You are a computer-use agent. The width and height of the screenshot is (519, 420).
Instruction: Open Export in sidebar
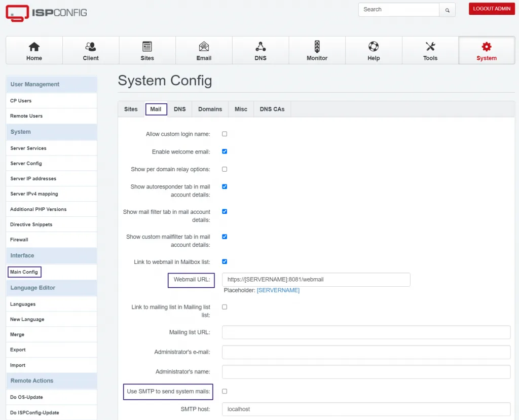coord(51,350)
